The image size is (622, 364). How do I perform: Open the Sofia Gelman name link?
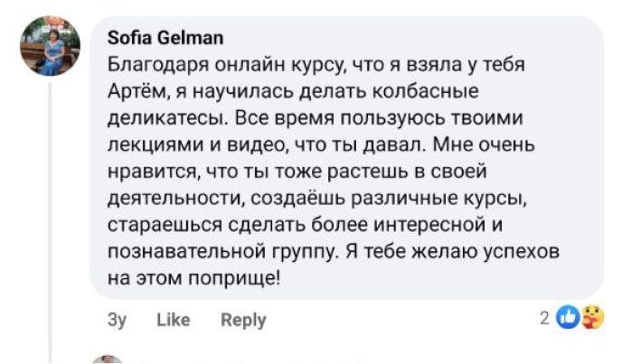165,38
